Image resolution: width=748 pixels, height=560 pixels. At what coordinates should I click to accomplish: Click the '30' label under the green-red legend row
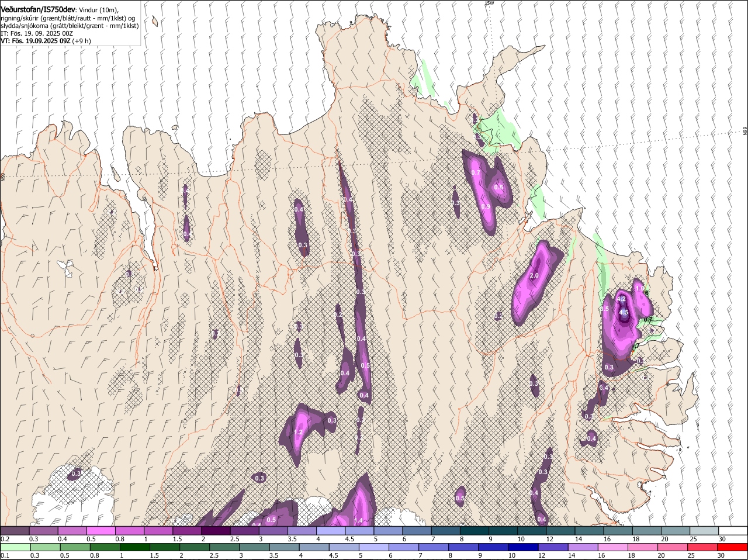tap(721, 555)
